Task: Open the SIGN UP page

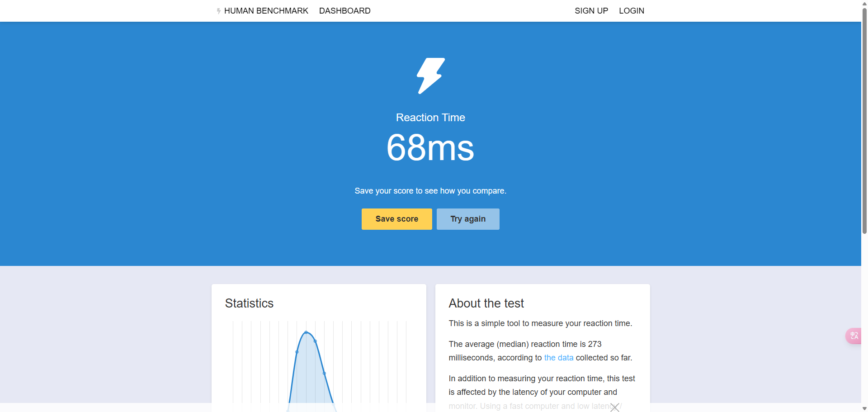Action: click(x=591, y=11)
